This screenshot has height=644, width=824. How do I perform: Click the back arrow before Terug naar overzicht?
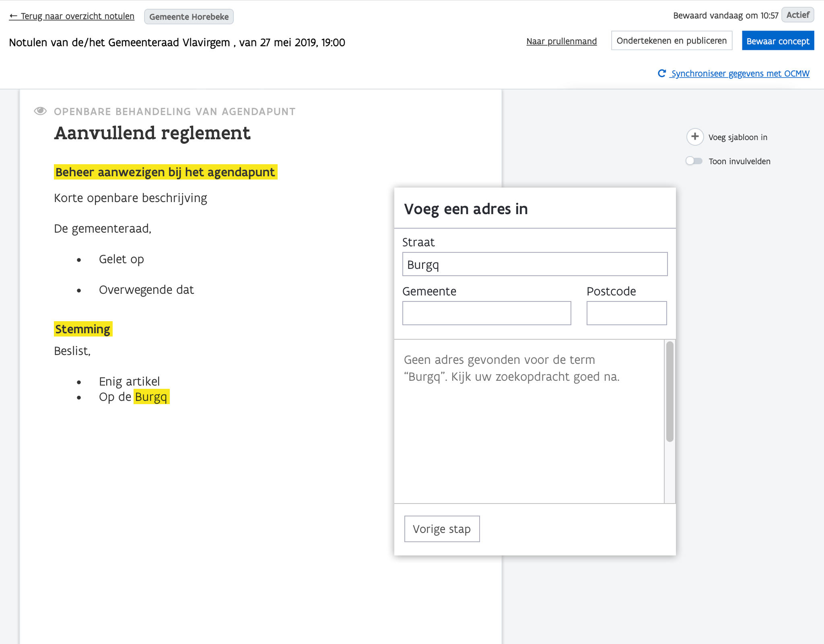pos(13,16)
